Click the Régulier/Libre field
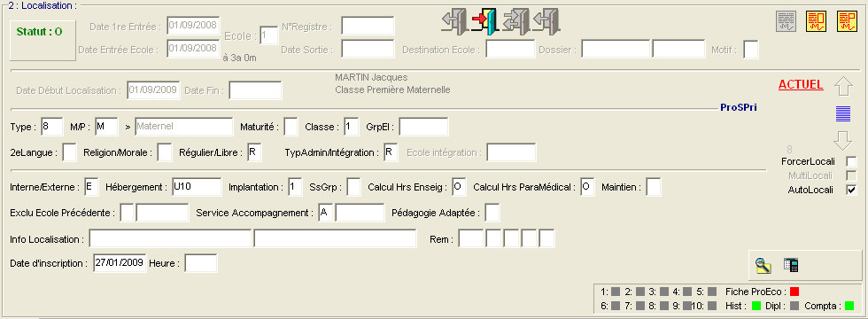Viewport: 868px width, 319px height. point(254,152)
